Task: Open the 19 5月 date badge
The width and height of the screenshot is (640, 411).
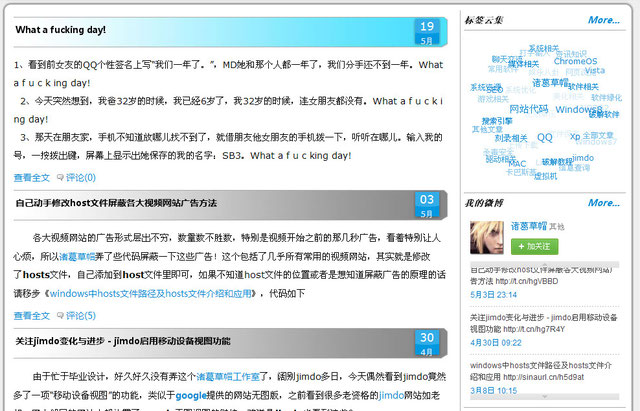Action: coord(427,32)
